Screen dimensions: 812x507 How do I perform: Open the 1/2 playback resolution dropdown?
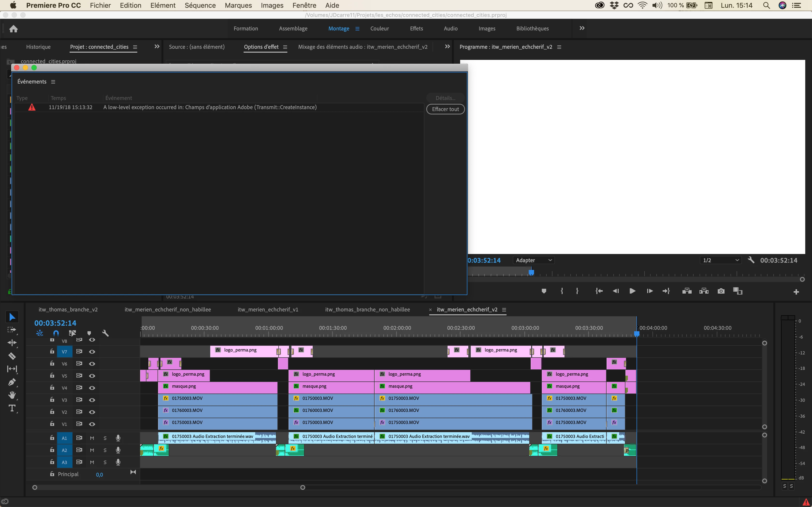[721, 260]
